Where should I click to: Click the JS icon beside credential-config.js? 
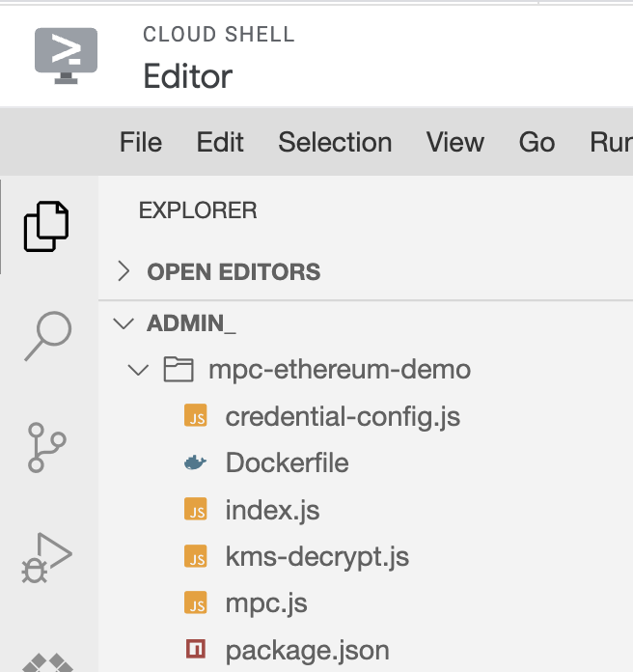coord(196,415)
